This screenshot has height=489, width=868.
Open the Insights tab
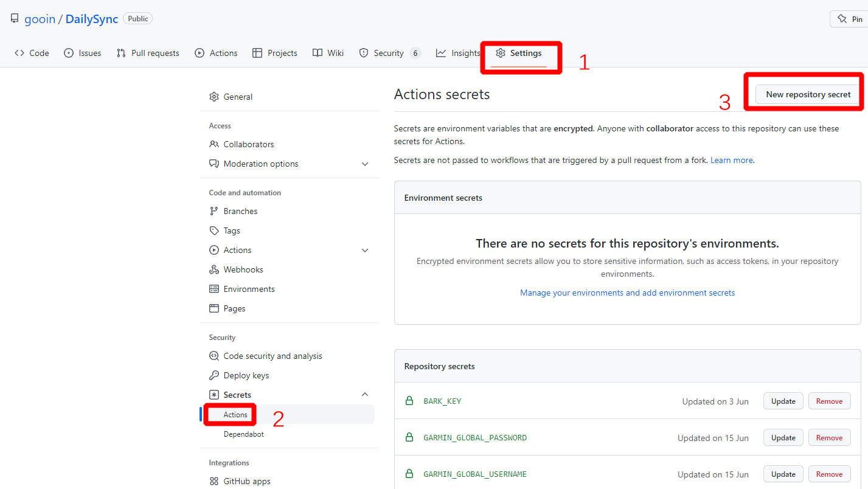coord(459,53)
